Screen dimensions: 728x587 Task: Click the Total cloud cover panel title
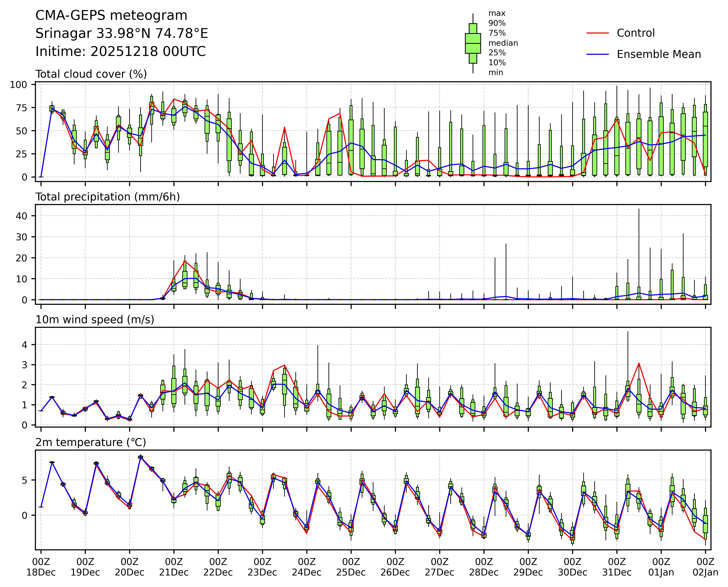pyautogui.click(x=91, y=74)
